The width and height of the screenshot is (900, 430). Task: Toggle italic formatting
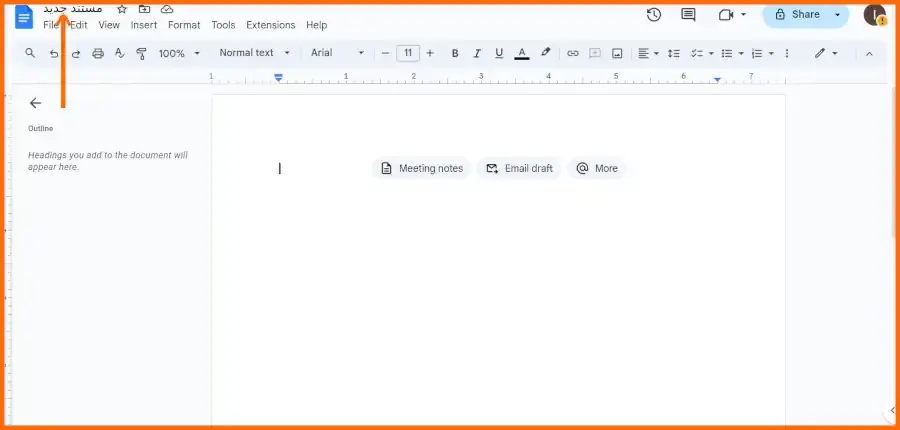[476, 53]
